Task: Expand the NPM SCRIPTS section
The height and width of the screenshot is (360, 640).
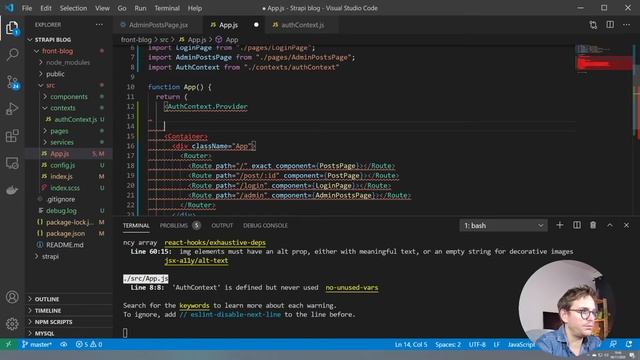Action: click(x=53, y=322)
